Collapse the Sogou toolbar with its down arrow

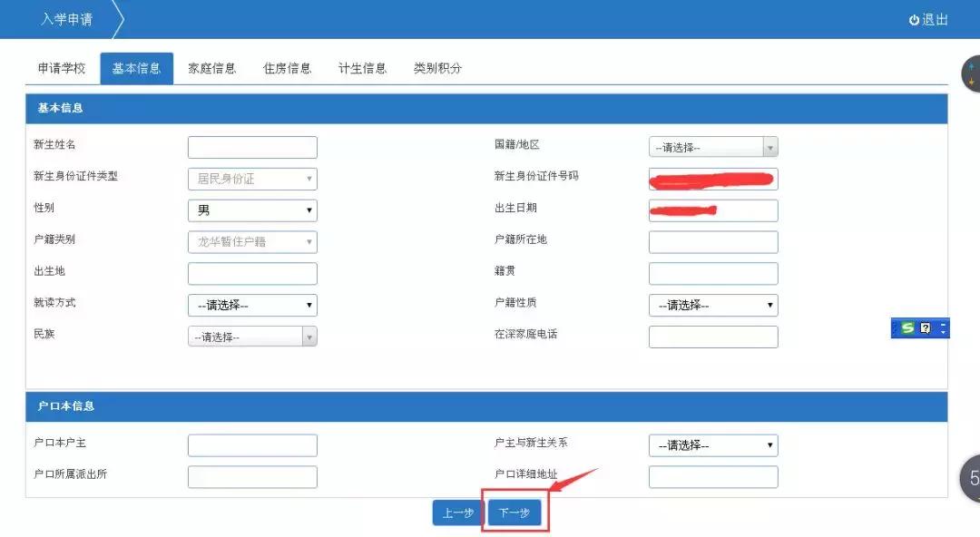[x=943, y=332]
